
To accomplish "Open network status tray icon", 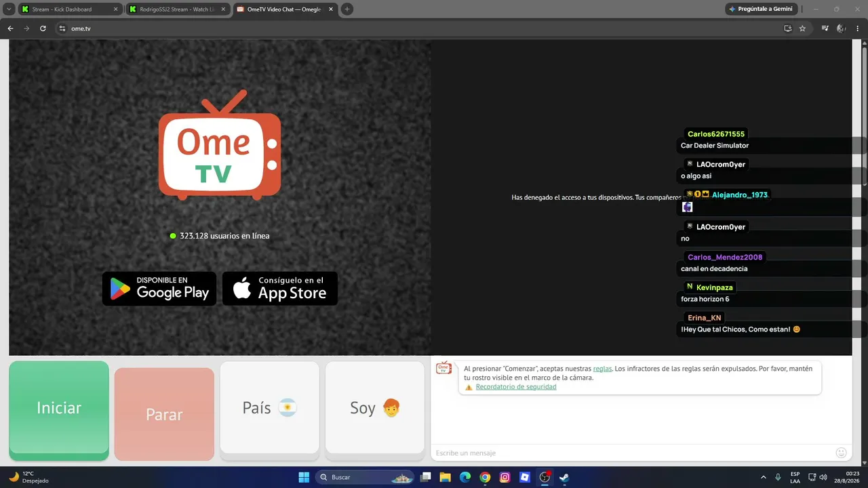I will 812,477.
